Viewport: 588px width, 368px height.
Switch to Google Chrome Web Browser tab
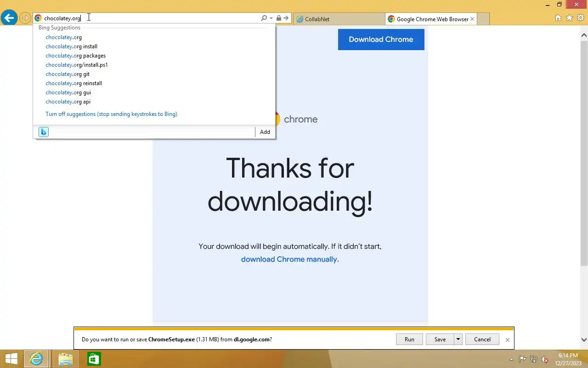[428, 19]
